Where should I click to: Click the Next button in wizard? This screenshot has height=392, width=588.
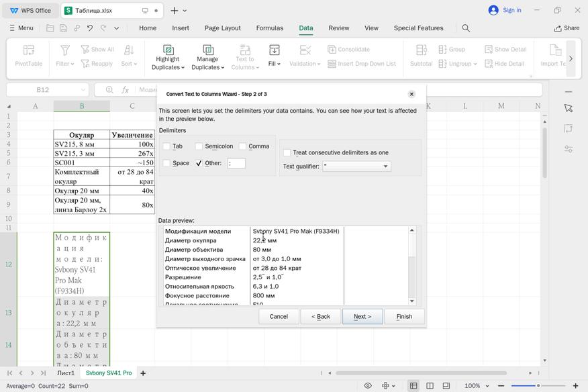362,316
